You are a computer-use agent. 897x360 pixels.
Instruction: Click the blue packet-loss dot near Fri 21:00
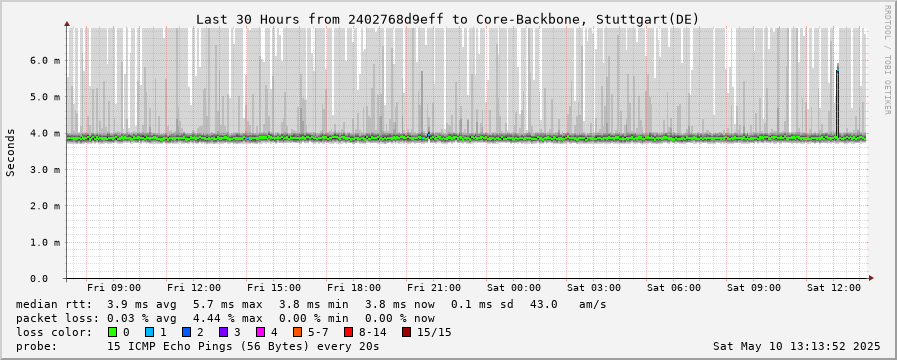click(428, 136)
